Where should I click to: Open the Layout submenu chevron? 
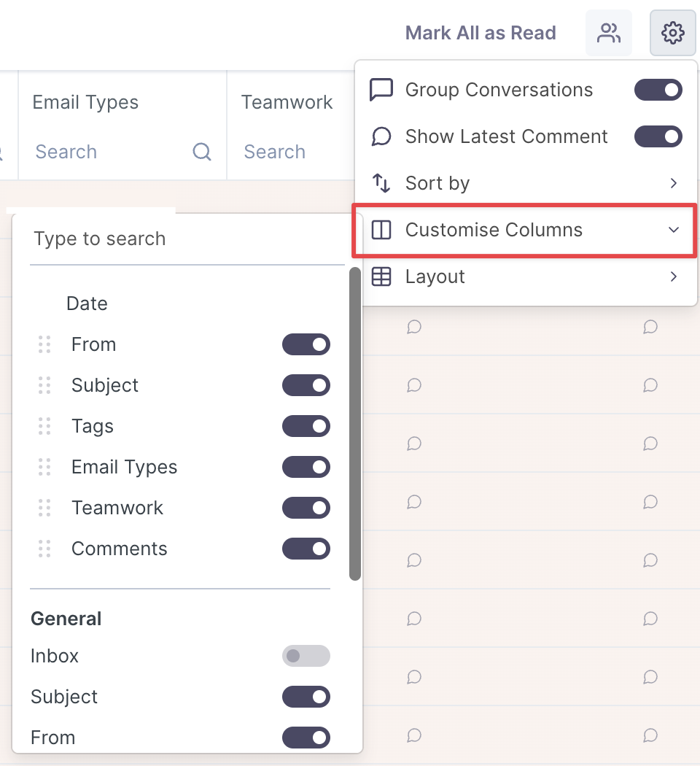pos(674,276)
